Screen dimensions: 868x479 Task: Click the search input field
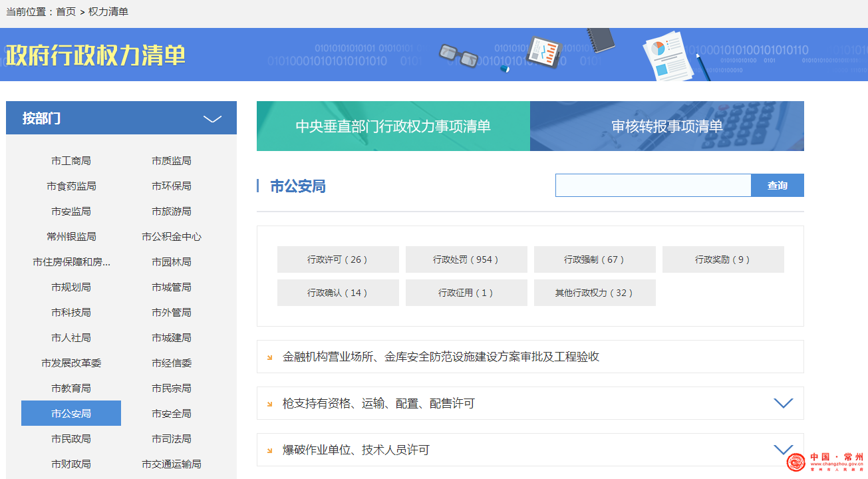pyautogui.click(x=652, y=186)
